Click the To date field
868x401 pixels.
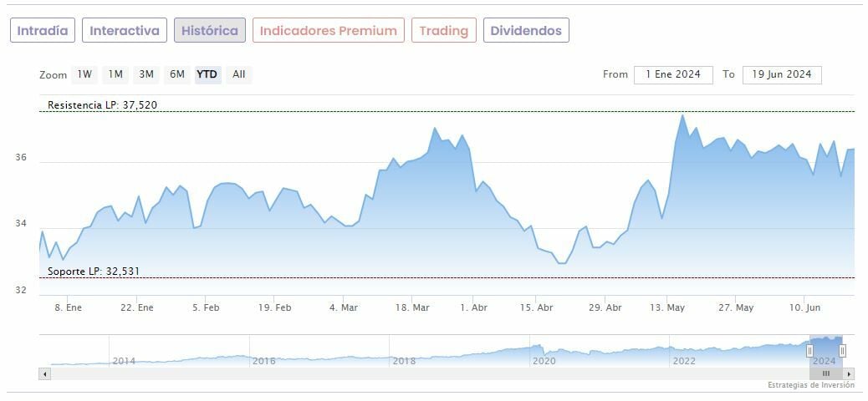click(782, 74)
